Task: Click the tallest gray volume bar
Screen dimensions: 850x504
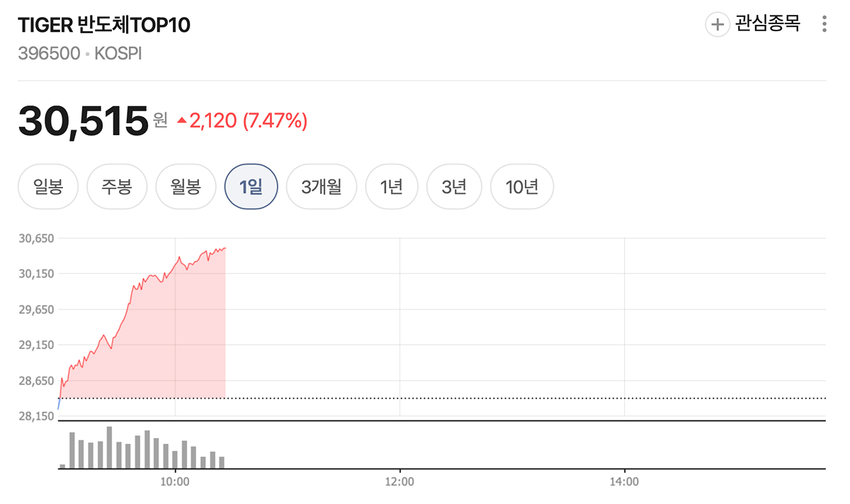Action: (110, 447)
